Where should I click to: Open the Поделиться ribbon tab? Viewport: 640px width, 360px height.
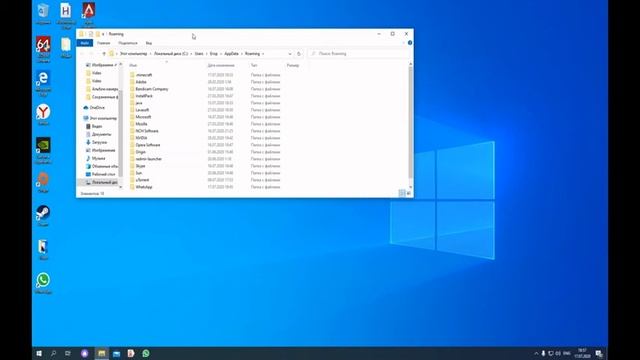click(x=128, y=43)
